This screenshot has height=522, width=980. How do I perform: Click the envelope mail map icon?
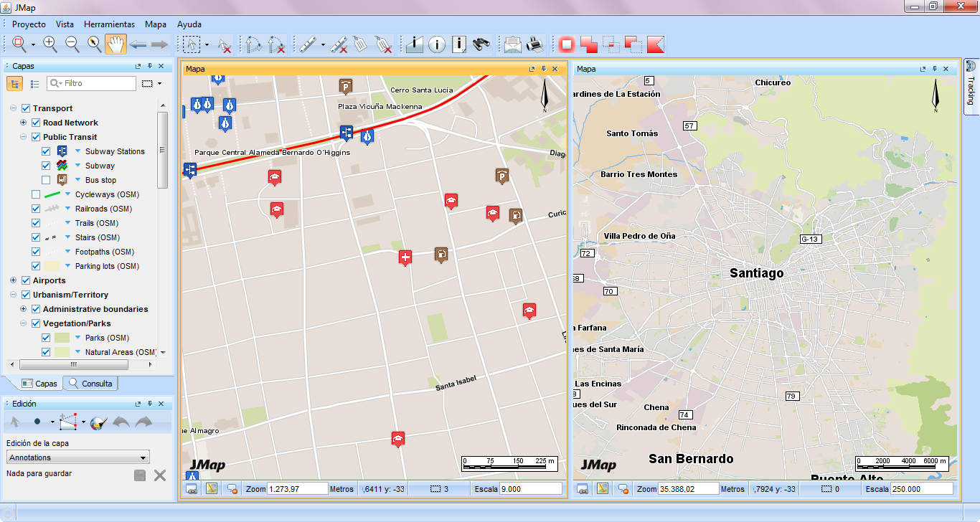click(x=512, y=44)
